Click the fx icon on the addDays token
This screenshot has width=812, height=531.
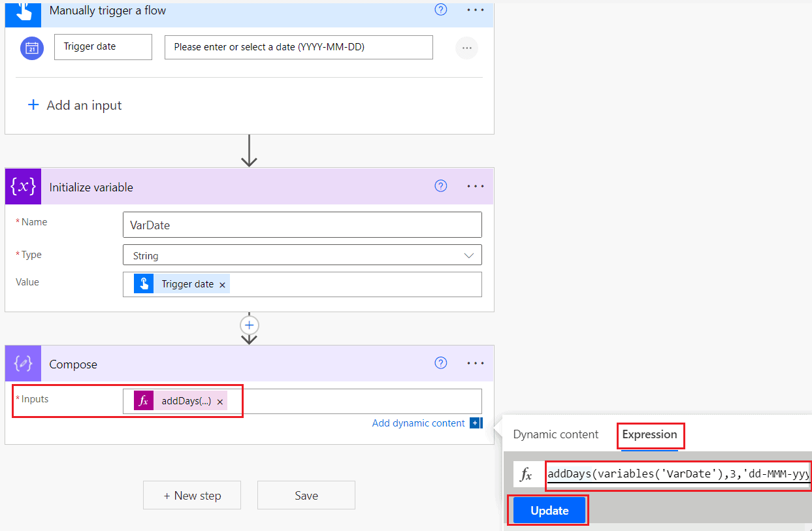pyautogui.click(x=143, y=400)
